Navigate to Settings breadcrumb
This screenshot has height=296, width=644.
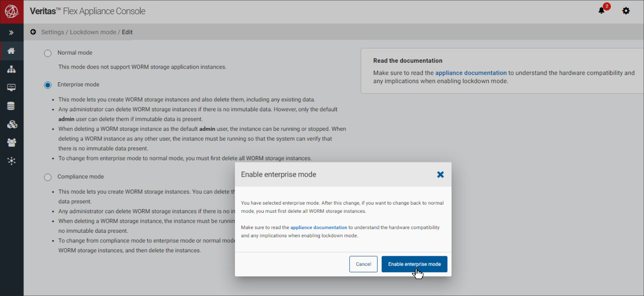click(x=52, y=32)
